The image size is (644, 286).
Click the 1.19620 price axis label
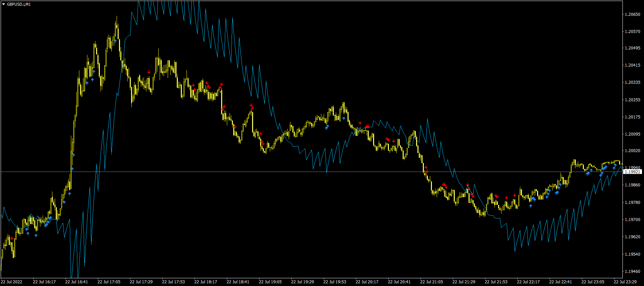[633, 237]
